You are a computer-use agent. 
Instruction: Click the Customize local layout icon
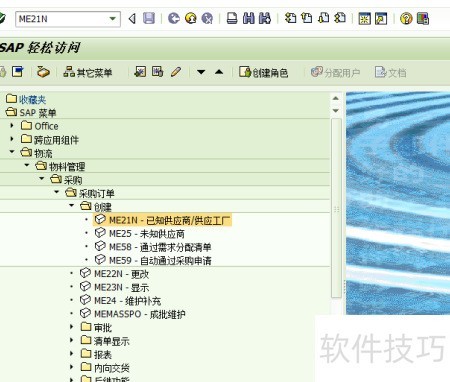423,18
